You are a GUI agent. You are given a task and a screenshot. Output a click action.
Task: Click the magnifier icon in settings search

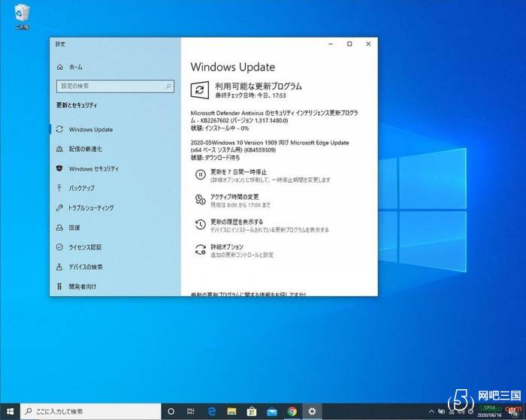click(x=168, y=86)
